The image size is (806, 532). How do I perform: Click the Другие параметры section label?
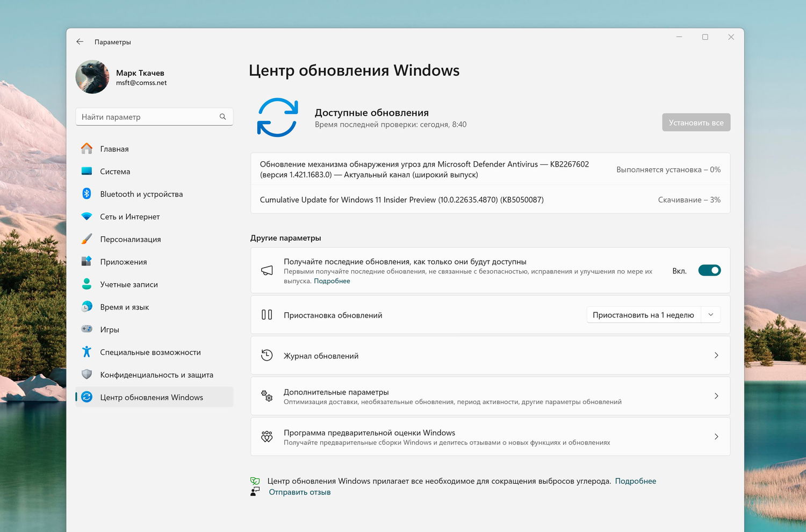(x=286, y=238)
